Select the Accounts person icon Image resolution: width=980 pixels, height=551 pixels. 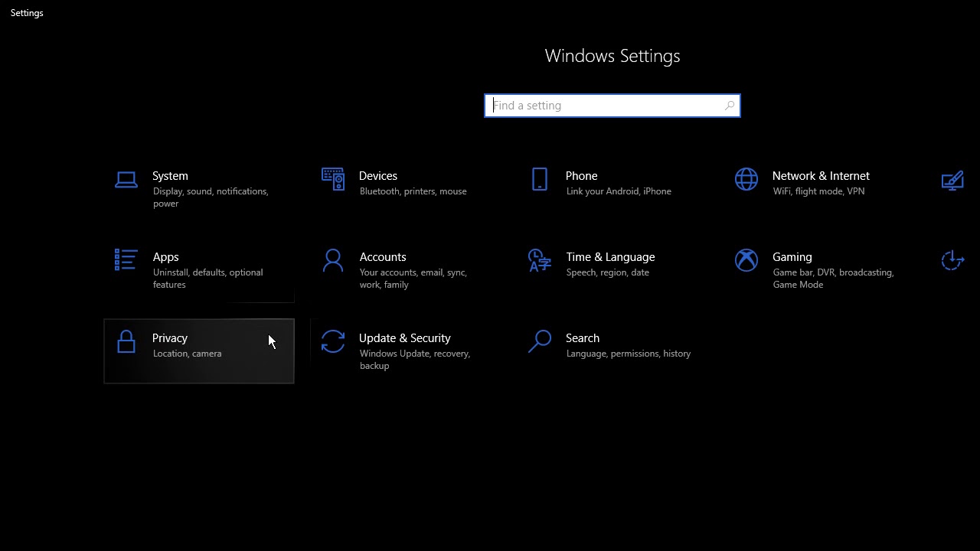(x=333, y=260)
